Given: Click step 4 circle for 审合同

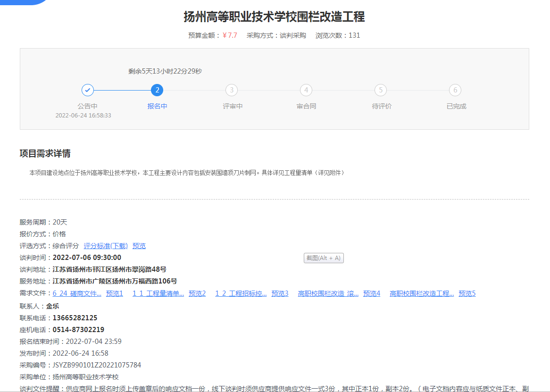Looking at the screenshot, I should [x=306, y=90].
